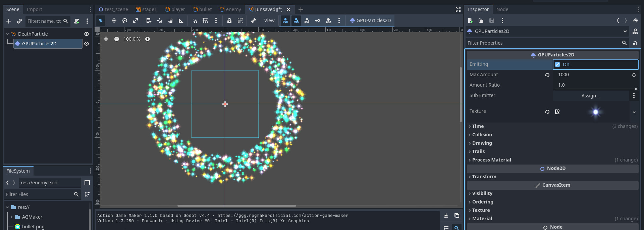Click the add new node plus icon
The width and height of the screenshot is (644, 230).
coord(9,21)
